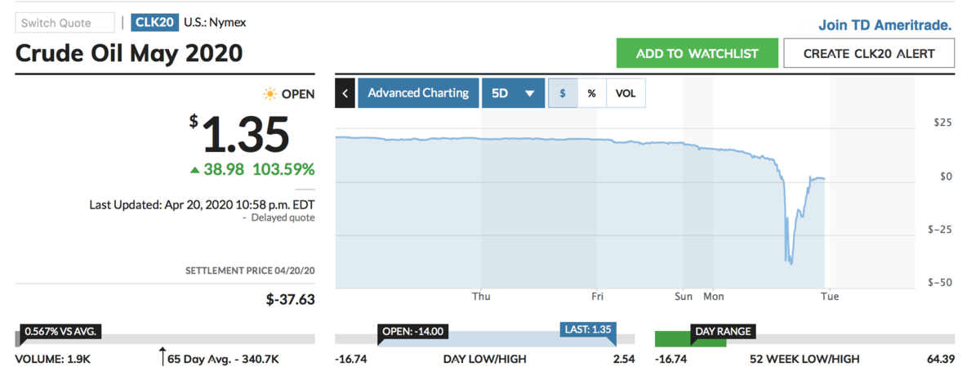
Task: Click the OPEN: -14.00 marker on day range
Action: 412,331
